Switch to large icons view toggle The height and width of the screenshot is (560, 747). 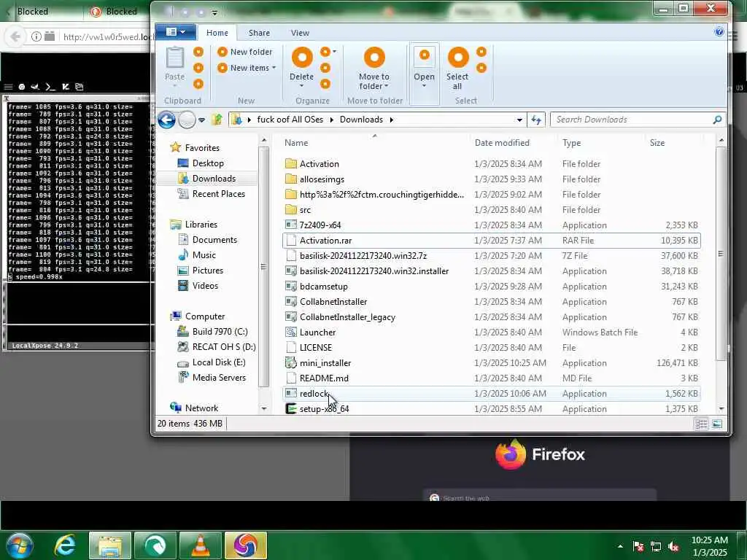(x=717, y=424)
